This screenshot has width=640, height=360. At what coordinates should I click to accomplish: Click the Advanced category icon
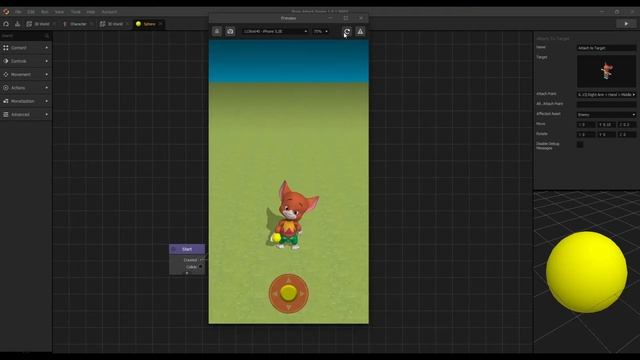tap(6, 114)
